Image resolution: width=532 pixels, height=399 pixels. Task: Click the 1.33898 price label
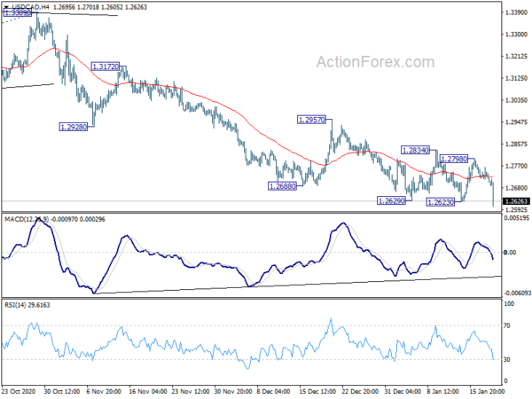click(x=18, y=13)
